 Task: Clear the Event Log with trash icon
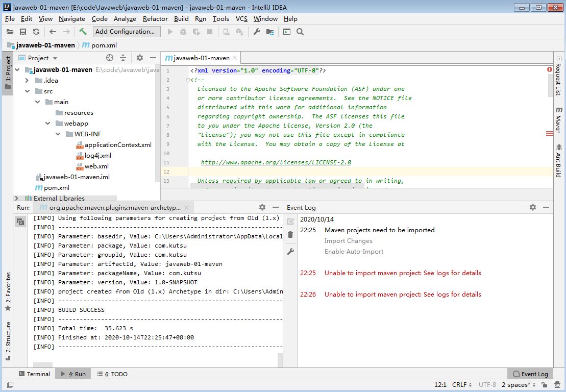(290, 235)
